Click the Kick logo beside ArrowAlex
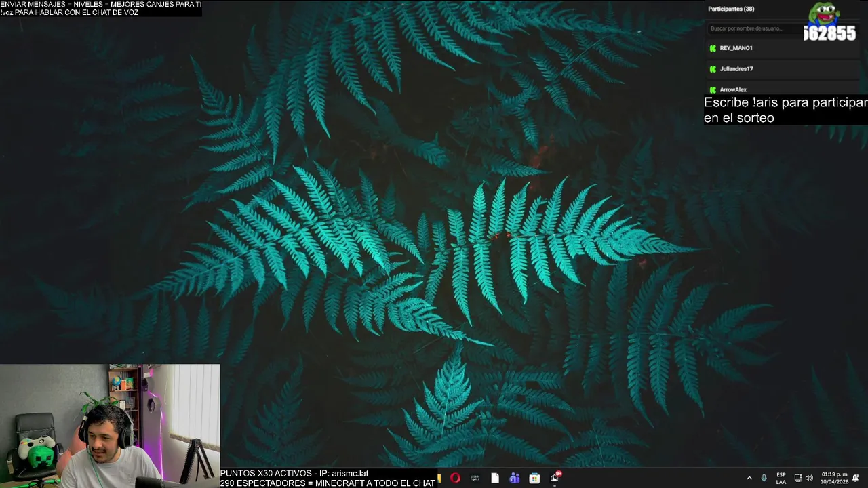Screen dimensions: 868x488 (713, 89)
